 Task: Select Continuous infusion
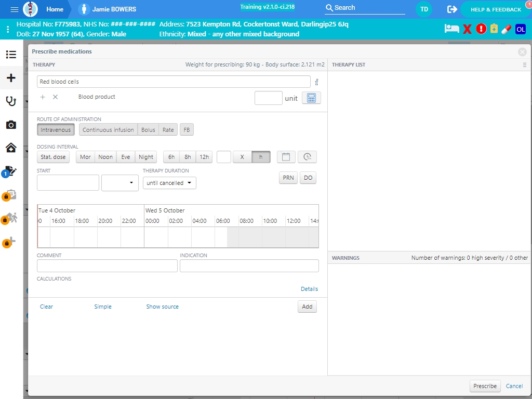[108, 129]
